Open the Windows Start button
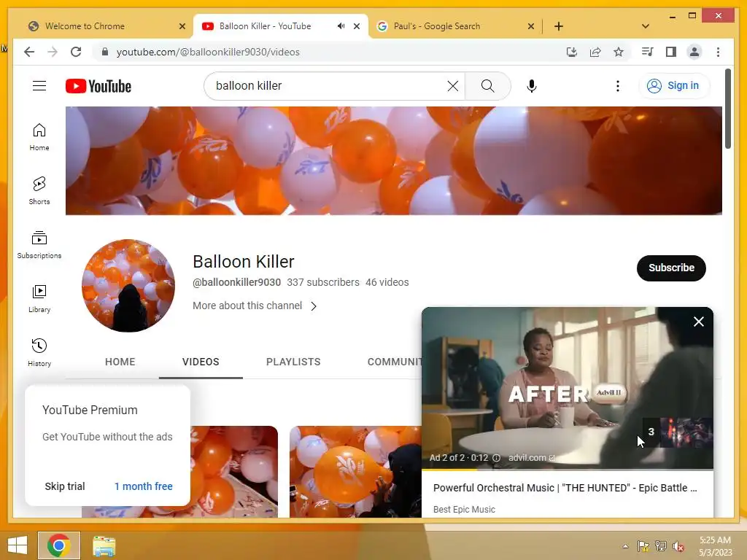 coord(18,545)
